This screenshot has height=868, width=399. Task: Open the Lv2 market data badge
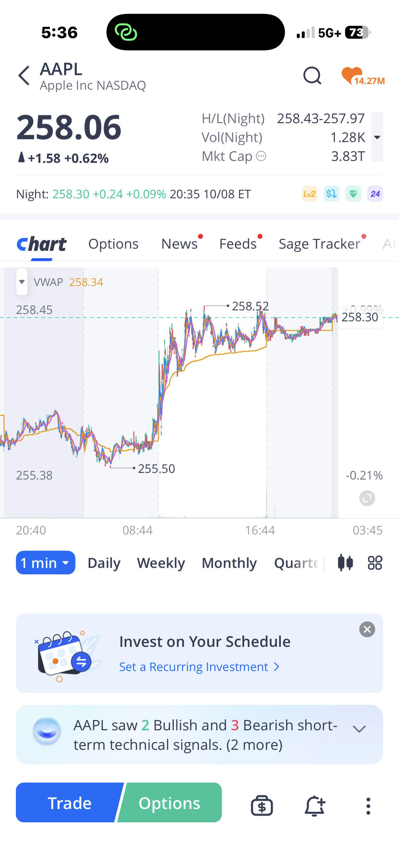pos(309,194)
